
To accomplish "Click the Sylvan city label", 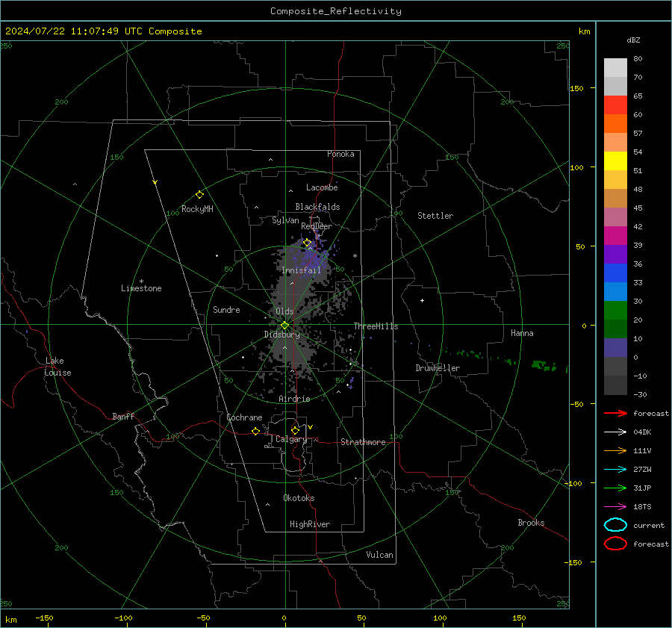I will tap(285, 220).
